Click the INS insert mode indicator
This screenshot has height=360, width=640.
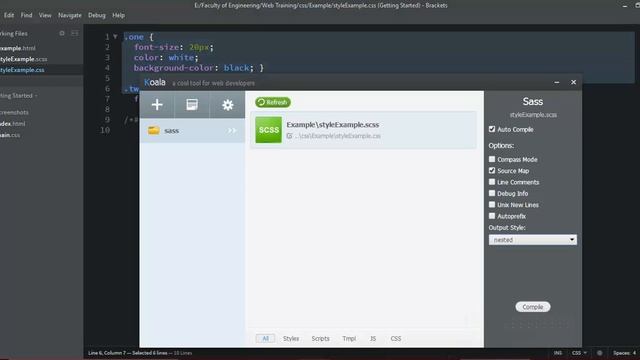click(558, 353)
